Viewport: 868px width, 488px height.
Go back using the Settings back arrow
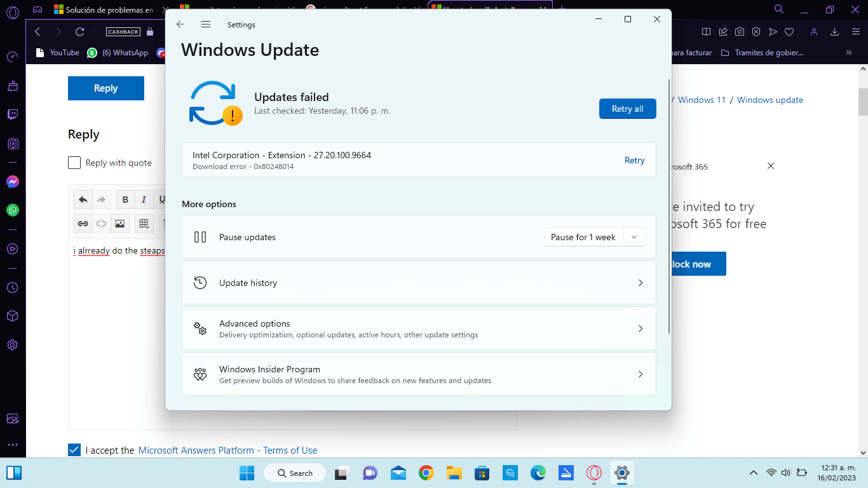click(180, 24)
